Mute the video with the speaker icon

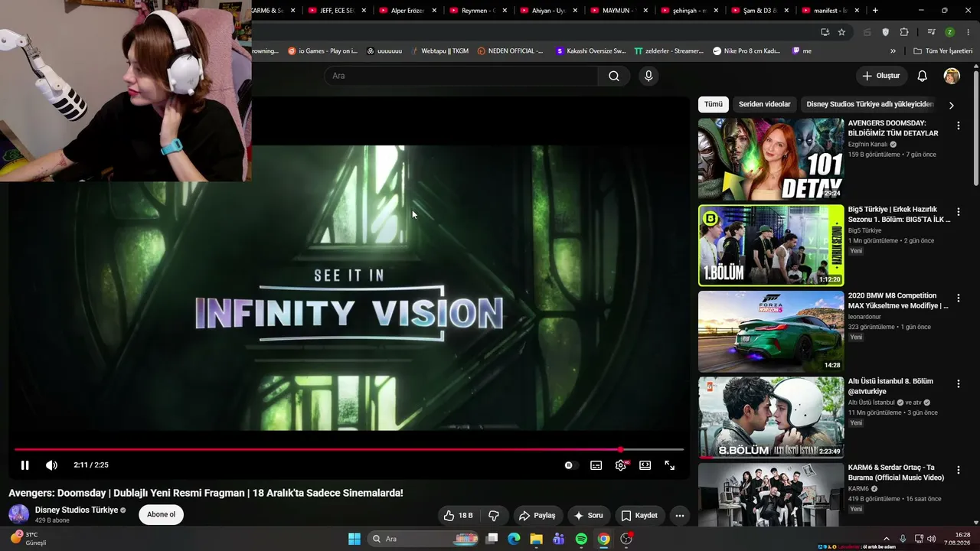pos(51,465)
